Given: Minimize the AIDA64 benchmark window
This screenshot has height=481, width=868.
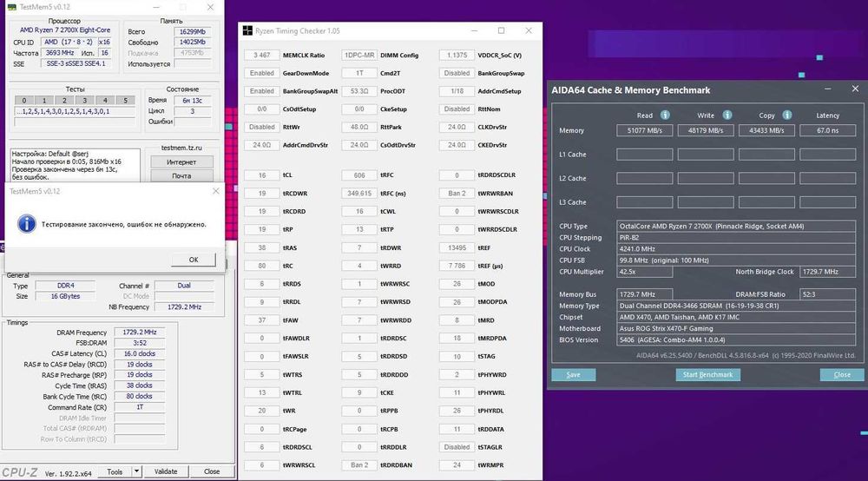Looking at the screenshot, I should coord(827,89).
